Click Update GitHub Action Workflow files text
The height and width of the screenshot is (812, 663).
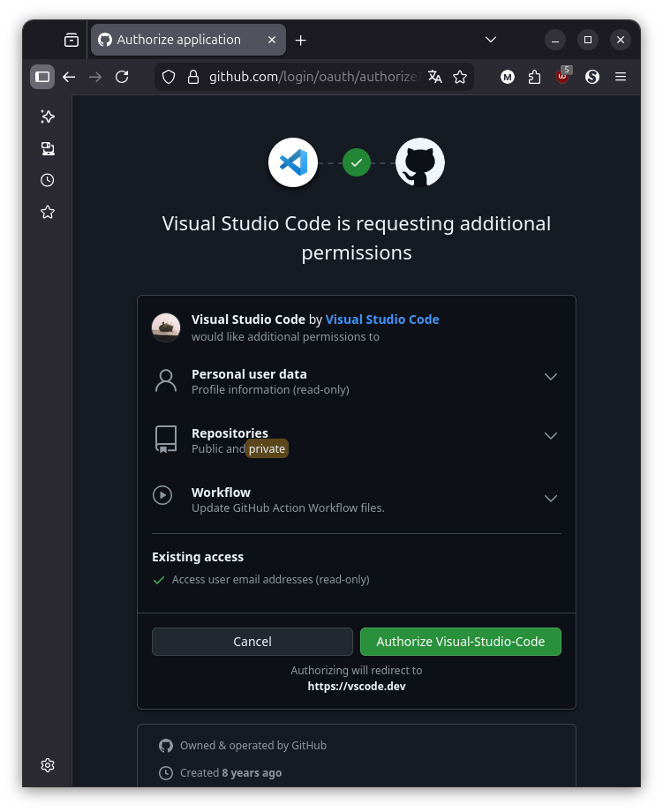[x=288, y=508]
